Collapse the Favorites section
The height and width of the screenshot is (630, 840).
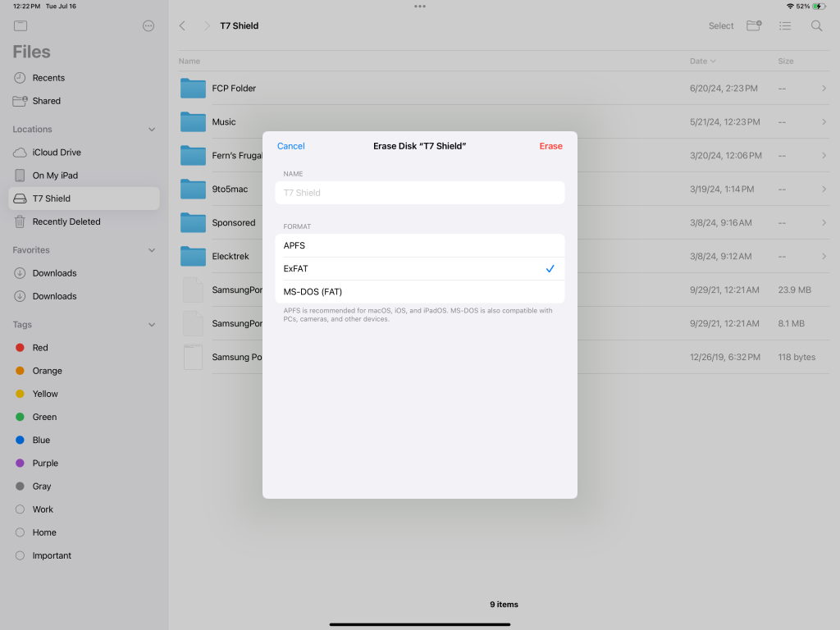click(x=152, y=250)
